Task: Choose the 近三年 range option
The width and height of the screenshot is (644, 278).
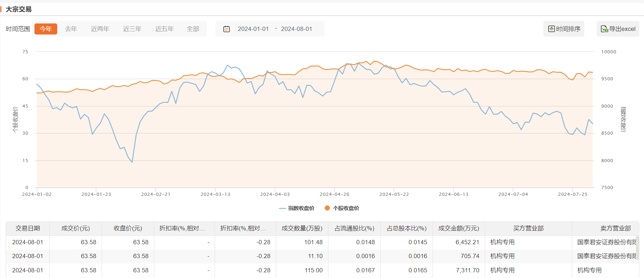Action: point(132,29)
